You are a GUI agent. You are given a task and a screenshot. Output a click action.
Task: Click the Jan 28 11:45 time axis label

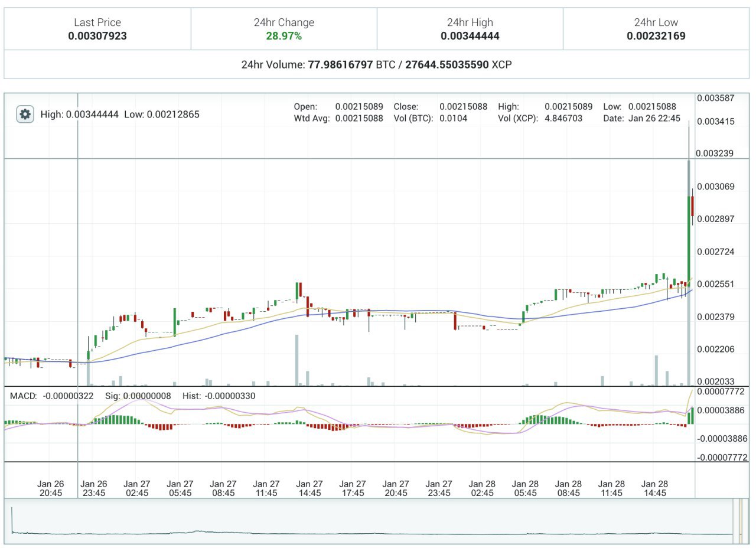(611, 488)
